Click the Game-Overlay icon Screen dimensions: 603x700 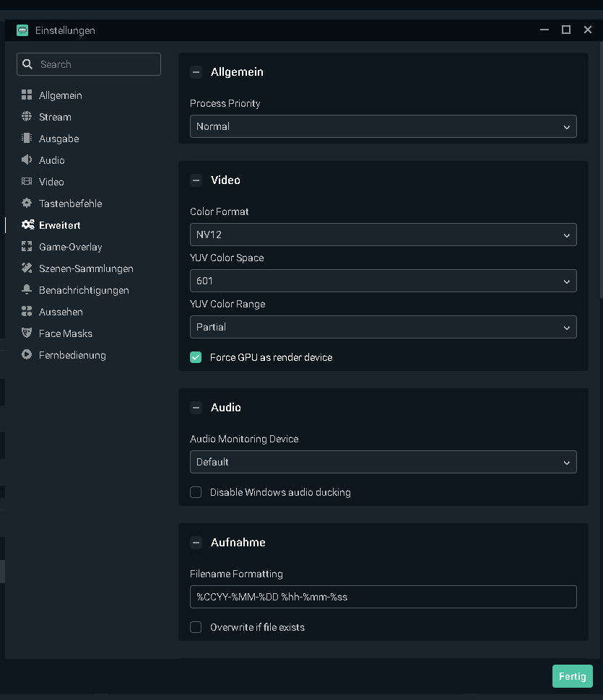[27, 247]
